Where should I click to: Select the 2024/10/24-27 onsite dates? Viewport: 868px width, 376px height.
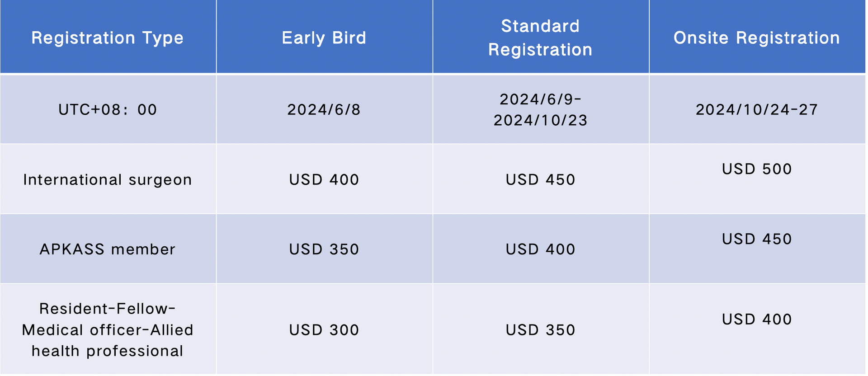click(757, 110)
